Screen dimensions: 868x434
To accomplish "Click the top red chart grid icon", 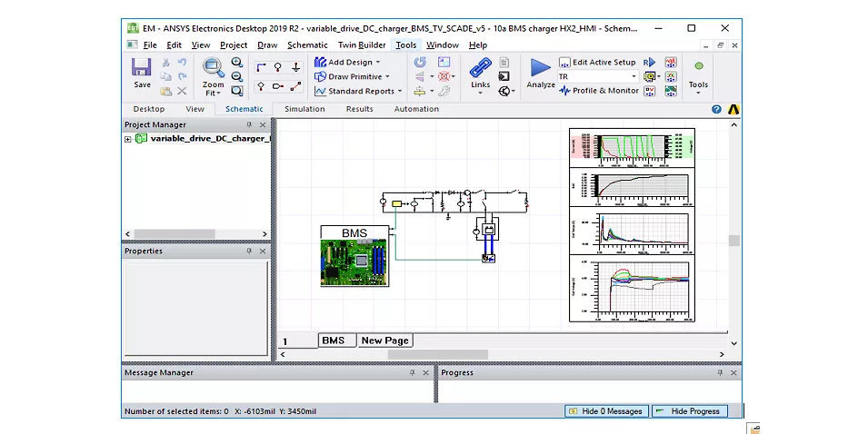I will coord(671,62).
